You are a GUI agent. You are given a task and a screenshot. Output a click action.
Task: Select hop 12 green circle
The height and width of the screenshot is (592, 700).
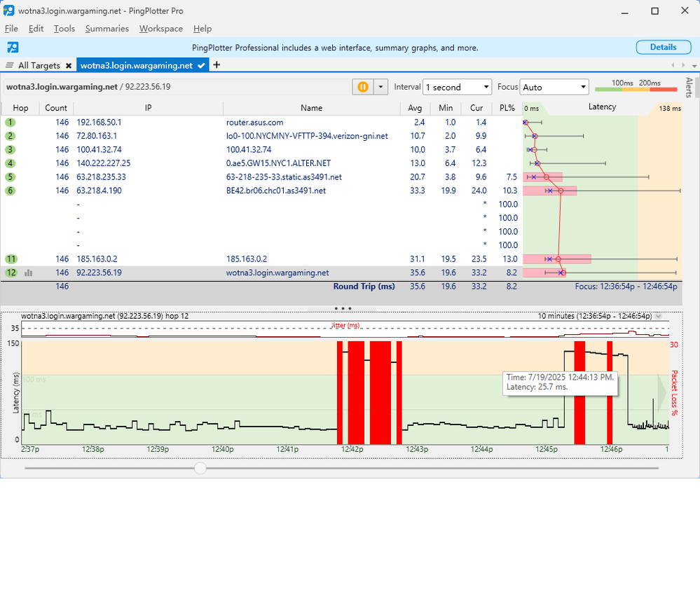click(11, 273)
